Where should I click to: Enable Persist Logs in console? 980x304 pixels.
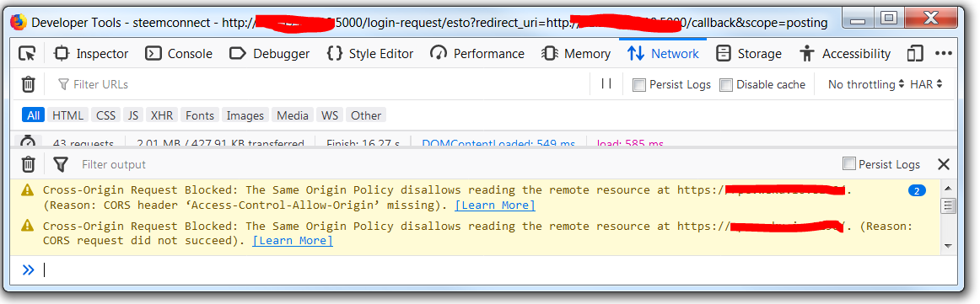pos(848,164)
